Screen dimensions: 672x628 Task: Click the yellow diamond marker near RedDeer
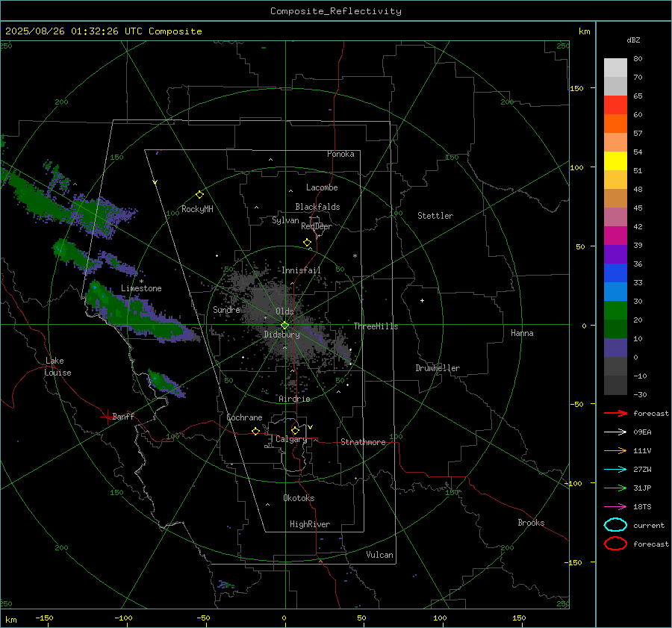tap(307, 243)
